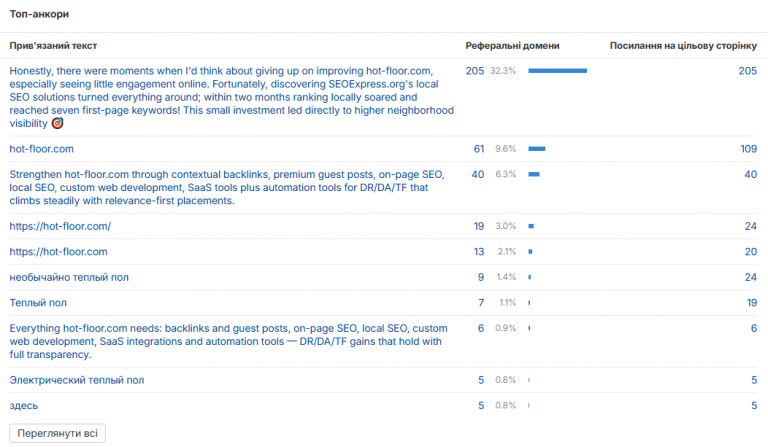Select the 'Теплый пол' anchor text

point(38,303)
